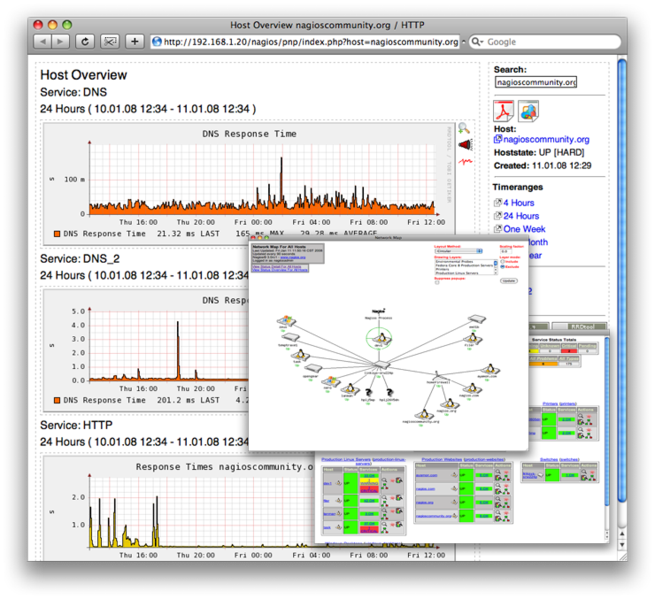The image size is (655, 599).
Task: Click the magnifier zoom icon beside DNS graph
Action: pos(464,129)
